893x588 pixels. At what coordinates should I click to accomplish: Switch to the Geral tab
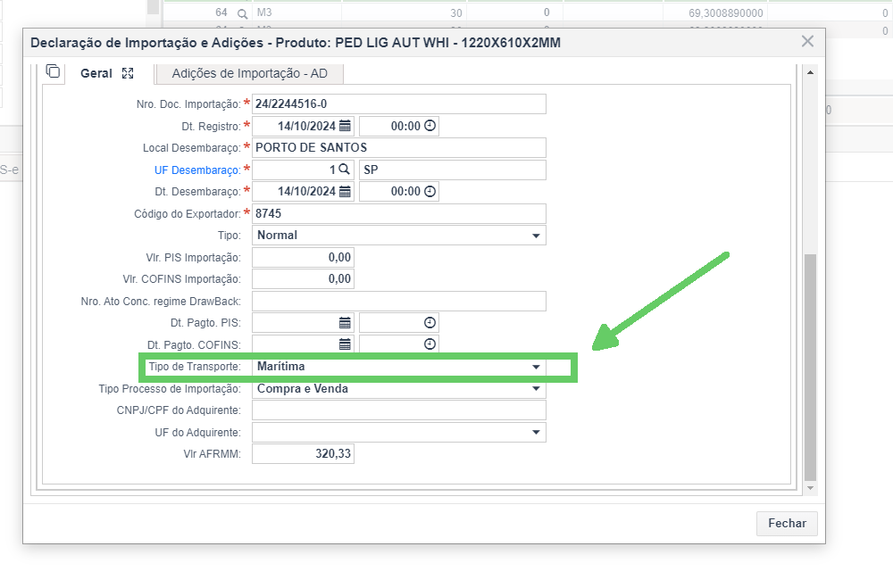(x=96, y=73)
